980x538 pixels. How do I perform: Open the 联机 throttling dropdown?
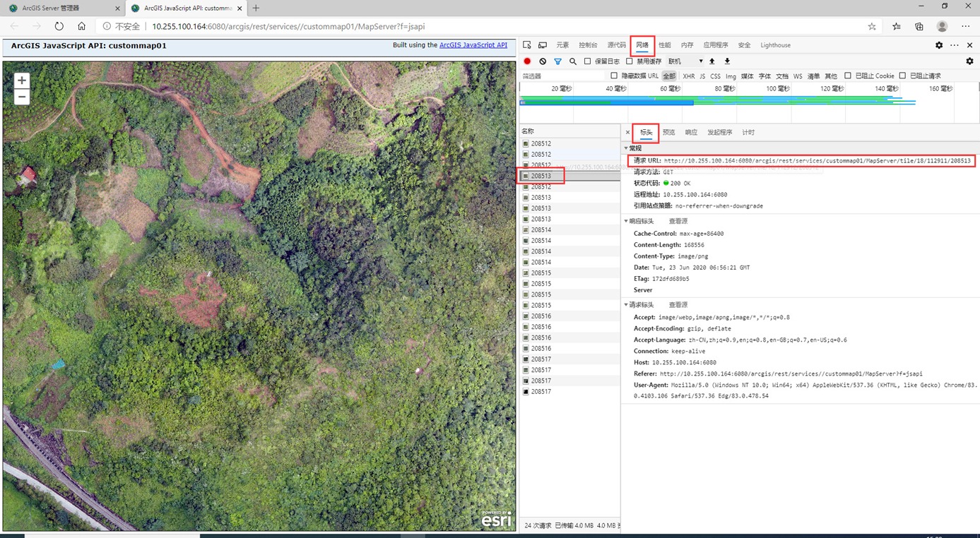[x=685, y=61]
